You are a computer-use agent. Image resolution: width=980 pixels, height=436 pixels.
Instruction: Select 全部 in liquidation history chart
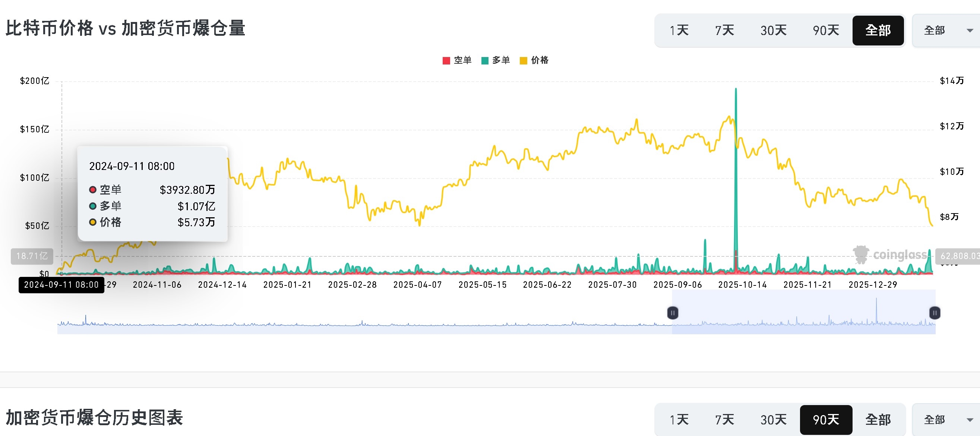coord(878,420)
